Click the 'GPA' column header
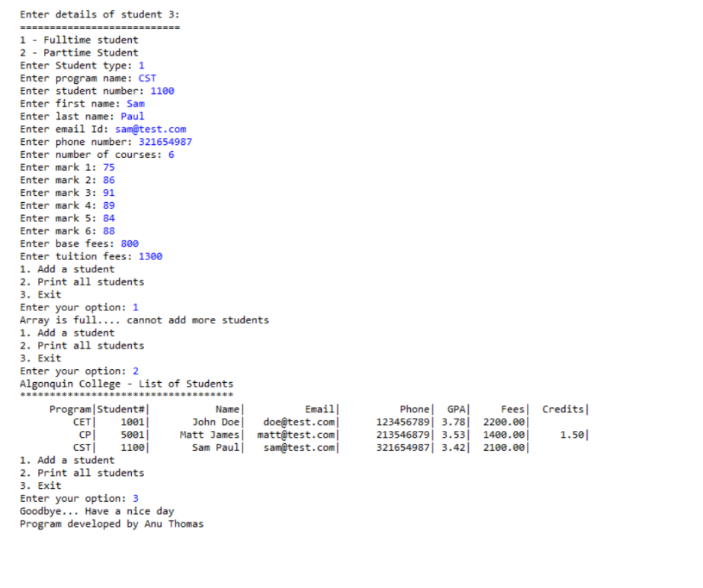The width and height of the screenshot is (703, 588). (456, 409)
